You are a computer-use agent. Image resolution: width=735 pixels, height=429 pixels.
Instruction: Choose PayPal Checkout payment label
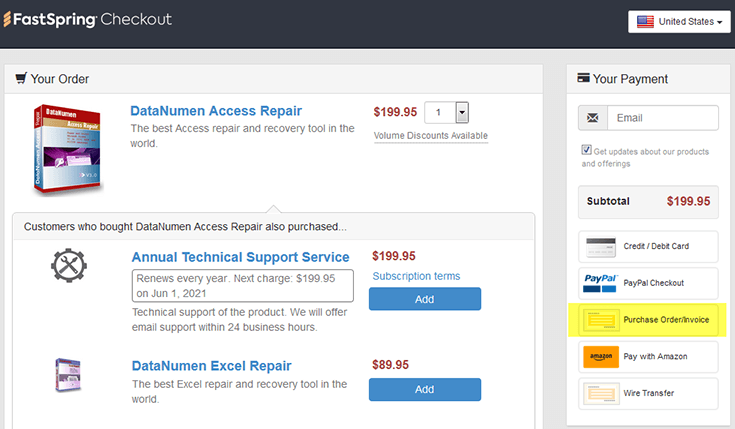653,283
